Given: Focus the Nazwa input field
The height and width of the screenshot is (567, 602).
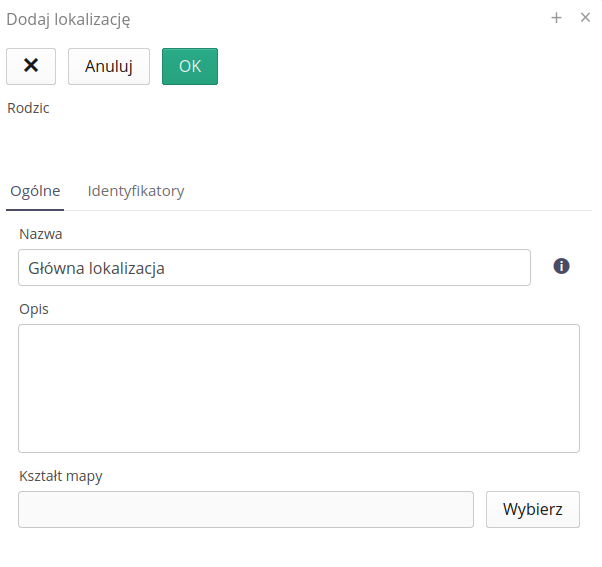Looking at the screenshot, I should click(274, 268).
